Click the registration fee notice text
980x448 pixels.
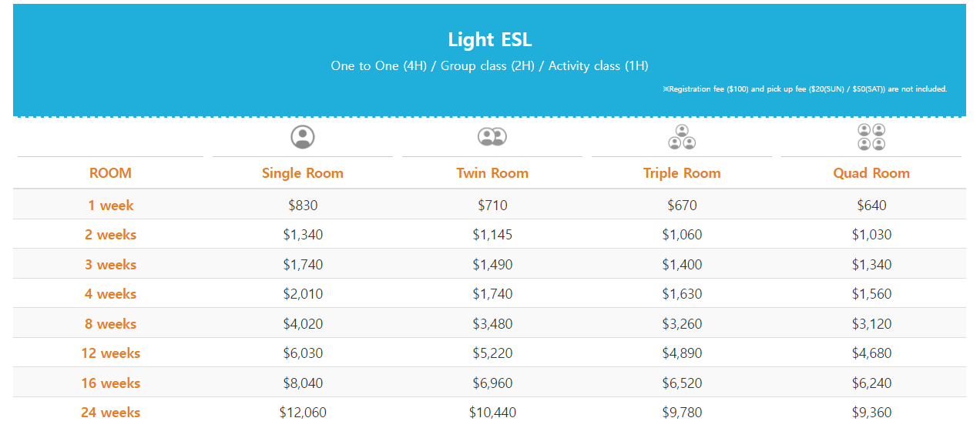coord(804,89)
